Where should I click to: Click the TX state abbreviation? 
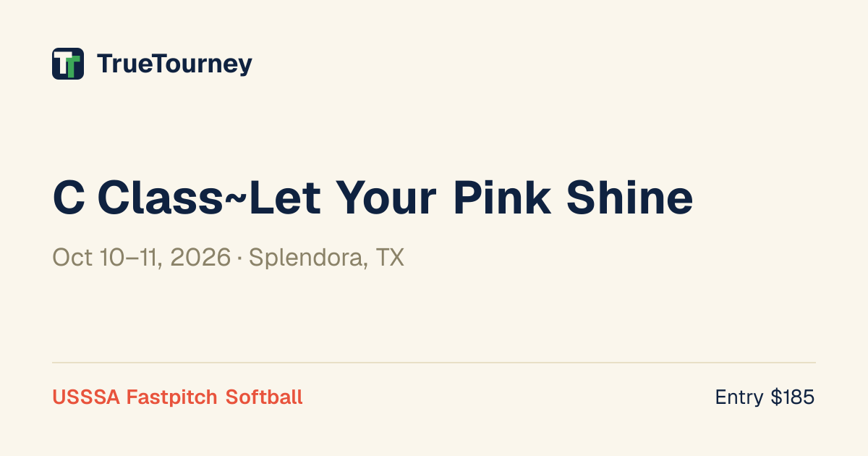(390, 258)
